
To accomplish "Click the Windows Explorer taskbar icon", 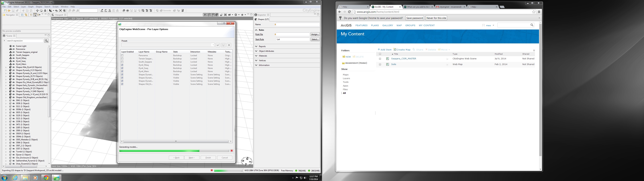I will (25, 178).
